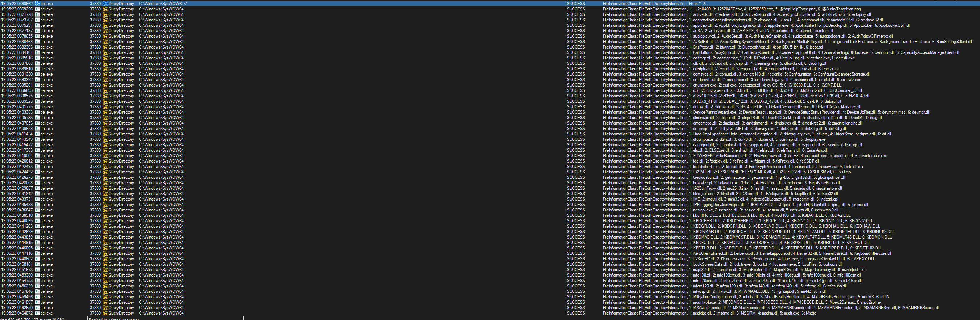Click the QueryDirectory folder icon in row 19:05:23,0422493

point(105,167)
